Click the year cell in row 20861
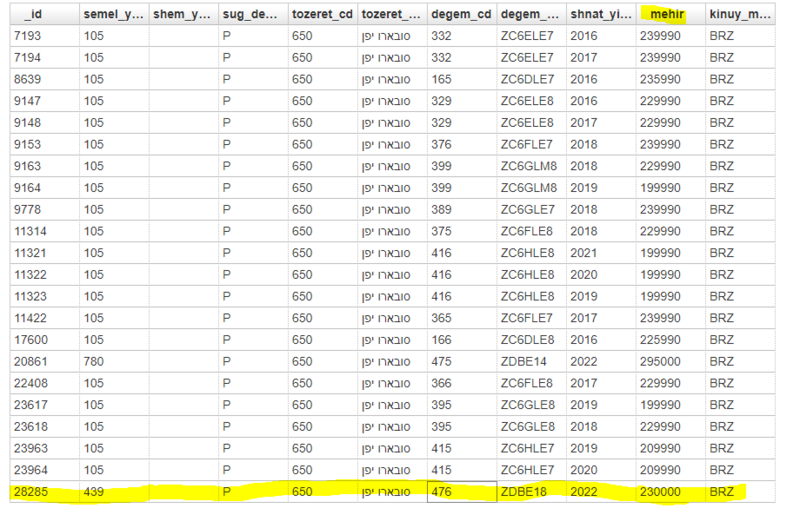Image resolution: width=800 pixels, height=528 pixels. click(x=601, y=361)
